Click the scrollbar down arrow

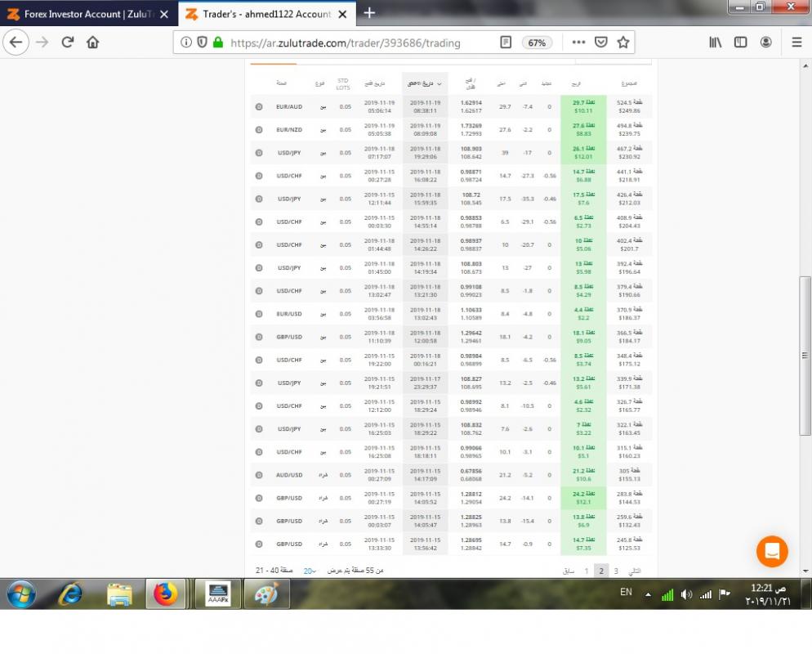tap(805, 571)
